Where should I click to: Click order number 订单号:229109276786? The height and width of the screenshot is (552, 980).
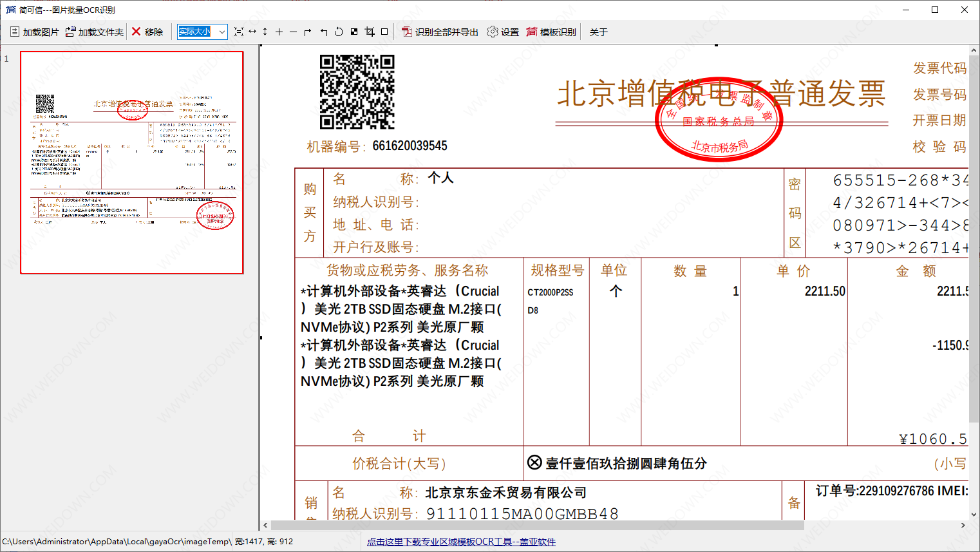tap(874, 491)
